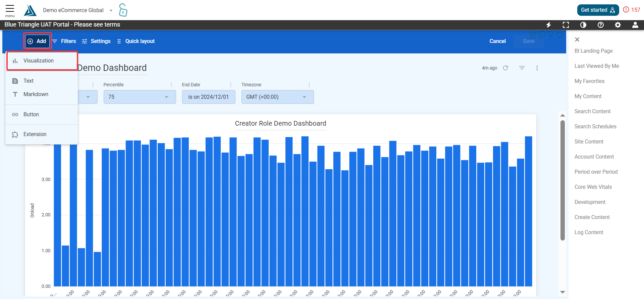Screen dimensions: 644x299
Task: Open the 157 alerts indicator
Action: [632, 10]
